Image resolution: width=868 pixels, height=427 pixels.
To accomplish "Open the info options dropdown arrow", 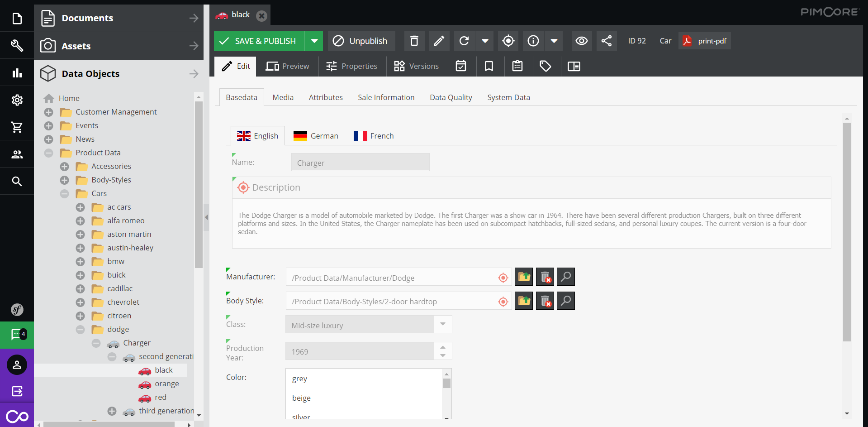I will (x=554, y=41).
